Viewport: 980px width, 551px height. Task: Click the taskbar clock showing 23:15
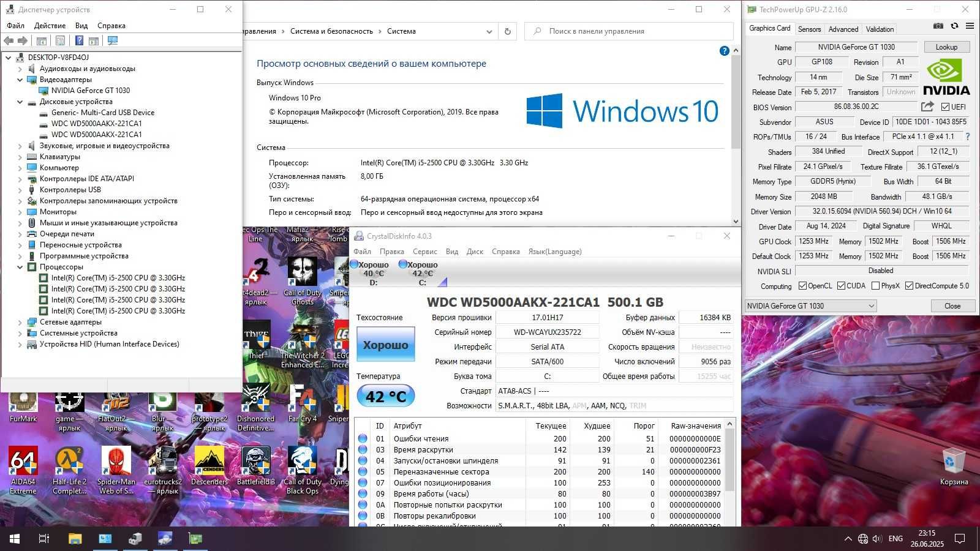[927, 539]
